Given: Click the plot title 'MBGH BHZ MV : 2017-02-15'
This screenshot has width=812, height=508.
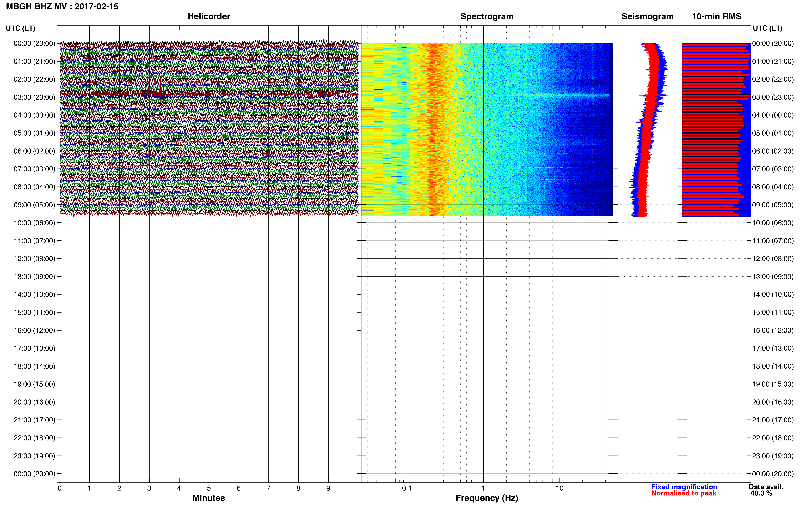Looking at the screenshot, I should coord(62,6).
